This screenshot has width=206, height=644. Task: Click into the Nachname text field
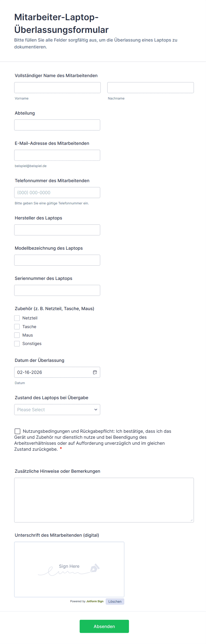(150, 88)
